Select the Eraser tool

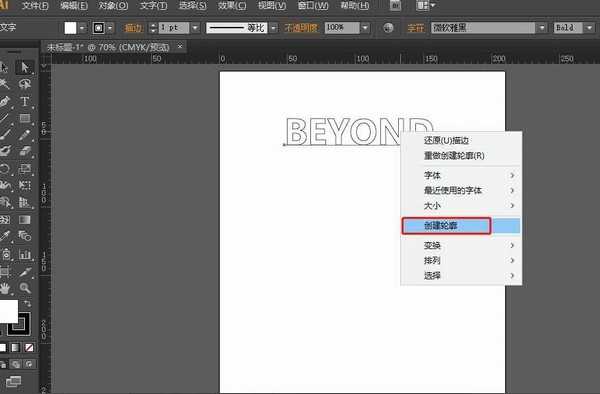[x=25, y=152]
